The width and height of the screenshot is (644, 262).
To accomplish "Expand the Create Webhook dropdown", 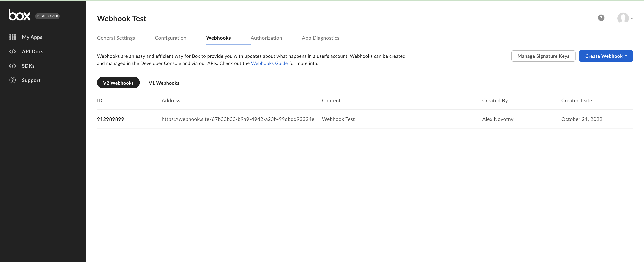I will pos(606,56).
